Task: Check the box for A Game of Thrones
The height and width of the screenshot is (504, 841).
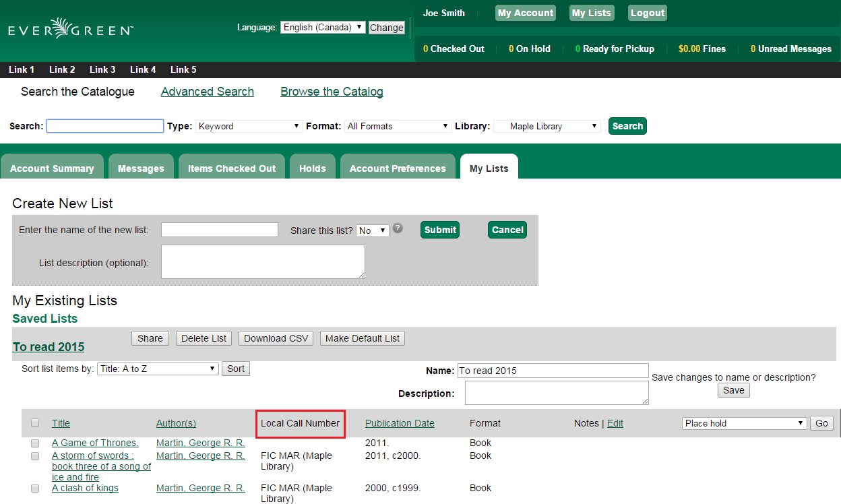Action: [x=35, y=443]
